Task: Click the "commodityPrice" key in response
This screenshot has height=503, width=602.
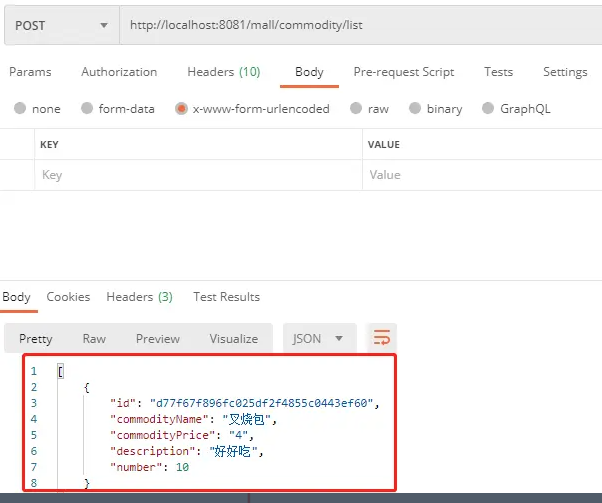Action: pyautogui.click(x=163, y=435)
